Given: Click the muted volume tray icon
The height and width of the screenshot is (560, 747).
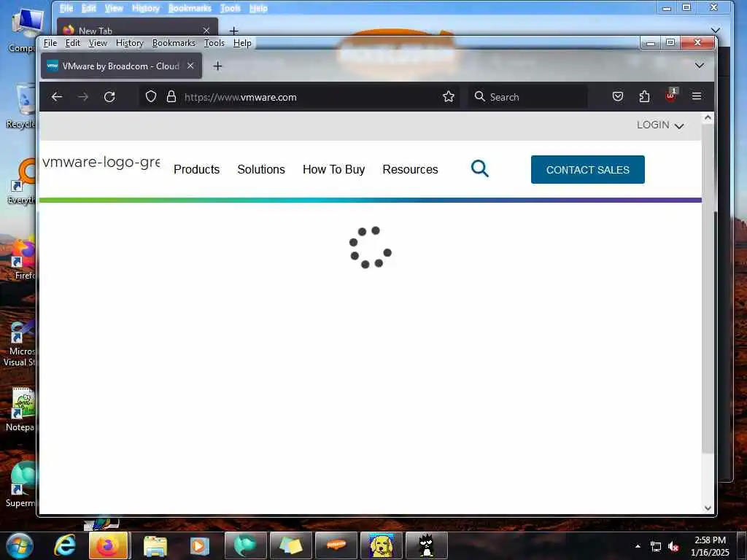Looking at the screenshot, I should point(673,547).
